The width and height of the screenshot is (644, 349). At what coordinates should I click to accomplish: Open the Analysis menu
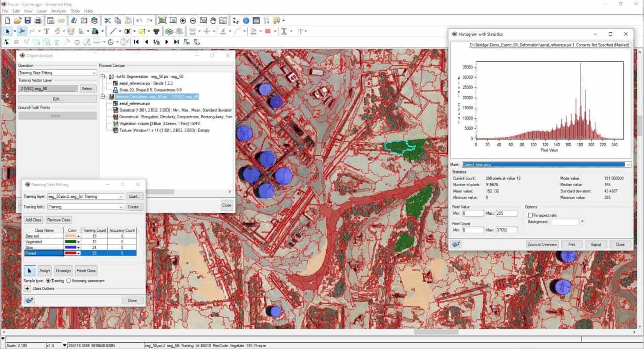pyautogui.click(x=58, y=11)
